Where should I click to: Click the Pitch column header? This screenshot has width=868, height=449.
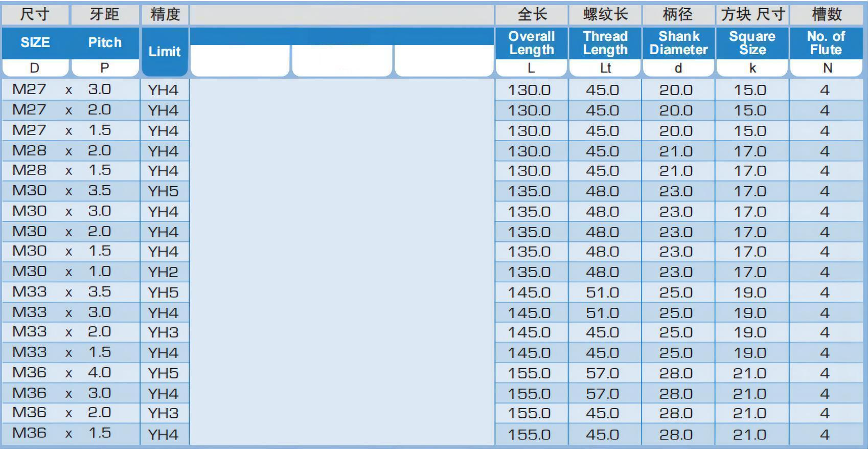105,42
